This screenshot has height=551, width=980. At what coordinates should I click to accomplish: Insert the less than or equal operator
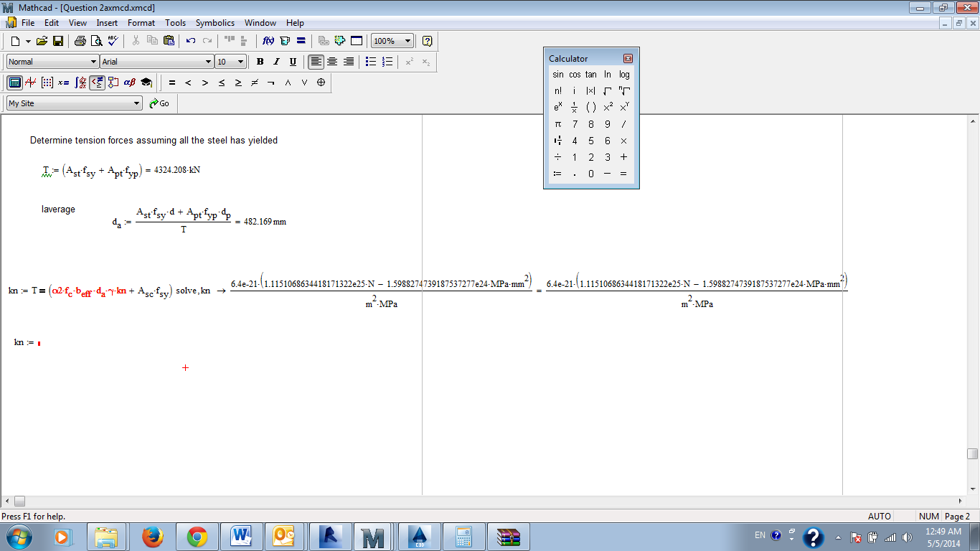(222, 83)
